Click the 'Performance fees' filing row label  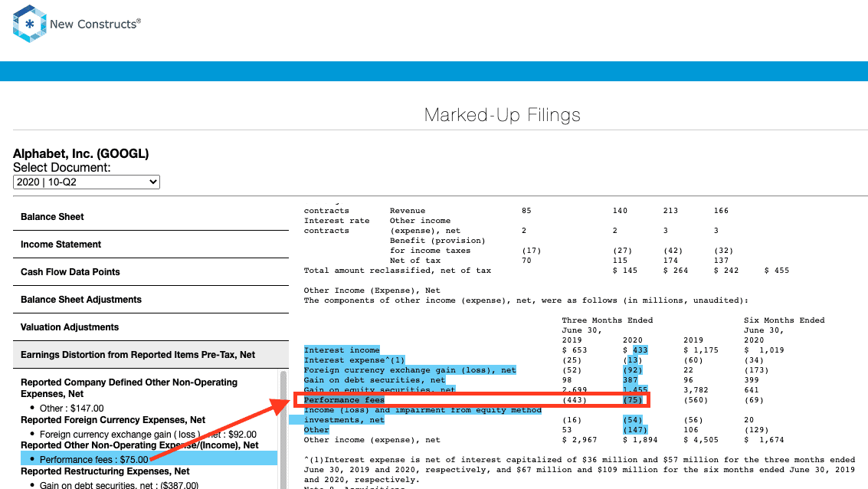(x=344, y=400)
